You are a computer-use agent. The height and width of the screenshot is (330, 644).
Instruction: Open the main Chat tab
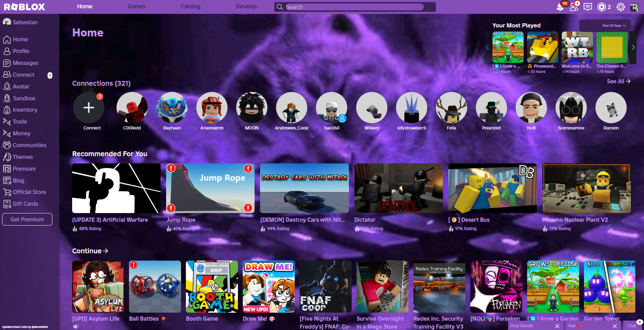(x=632, y=326)
